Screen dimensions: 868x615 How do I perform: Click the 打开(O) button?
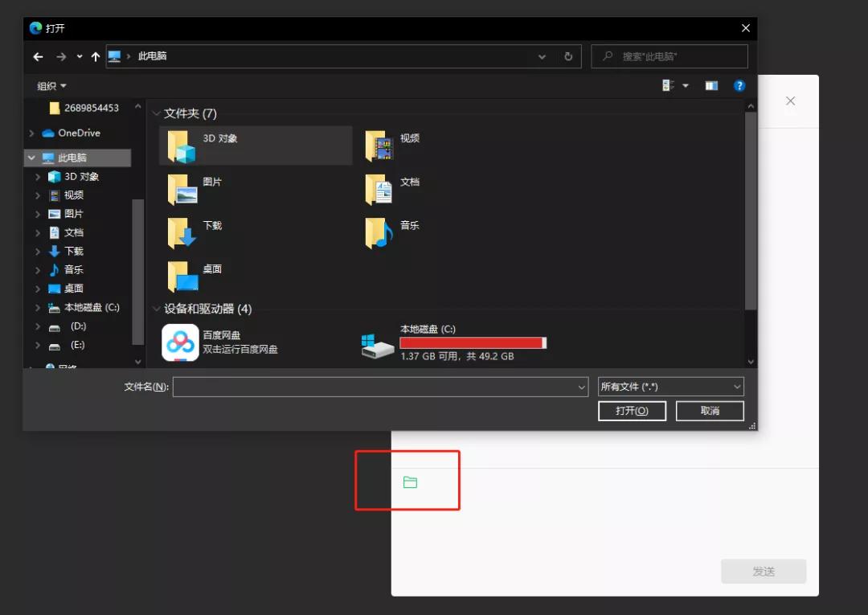point(632,411)
